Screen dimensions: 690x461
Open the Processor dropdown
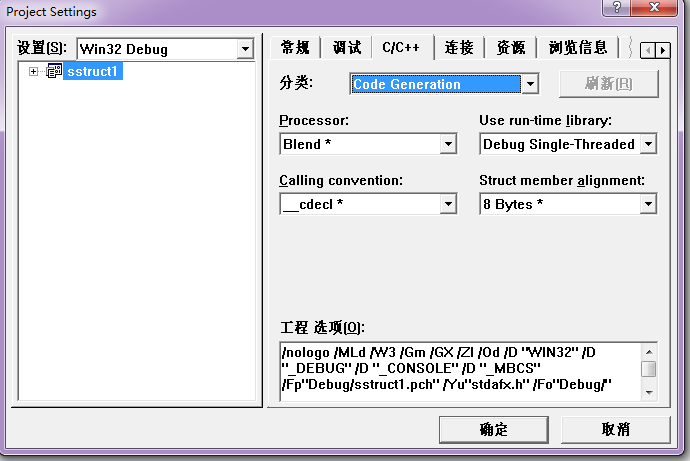click(x=448, y=144)
